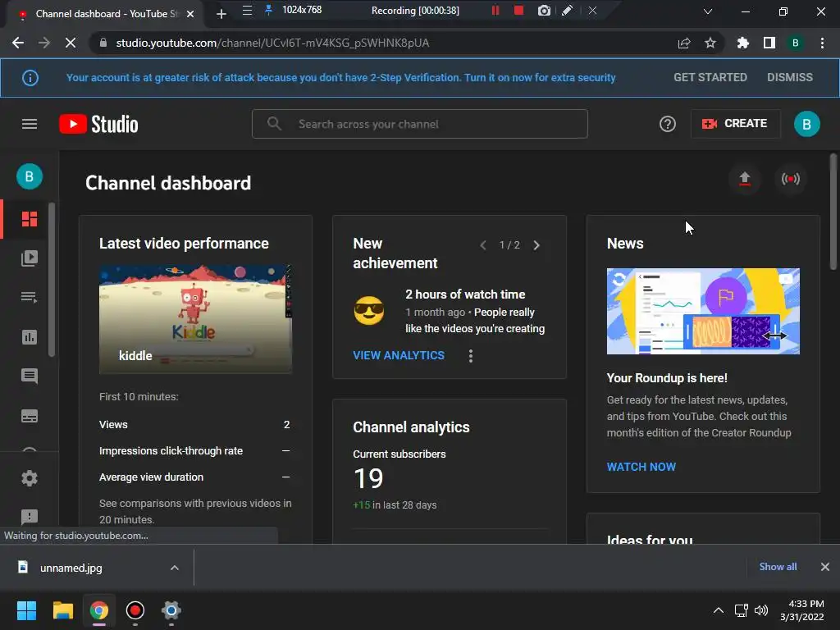Toggle the hamburger navigation menu
Screen dimensions: 840x630
point(30,125)
